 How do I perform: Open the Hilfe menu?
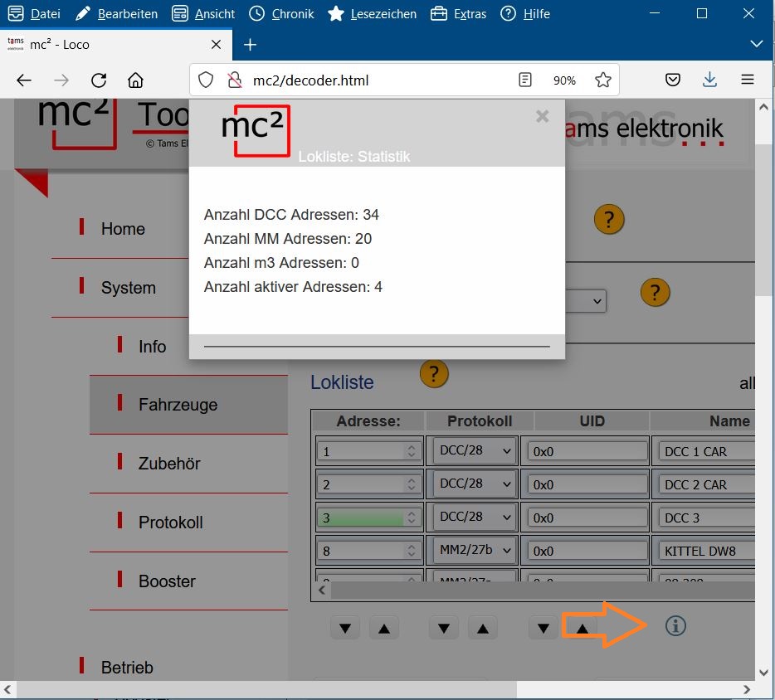[525, 14]
